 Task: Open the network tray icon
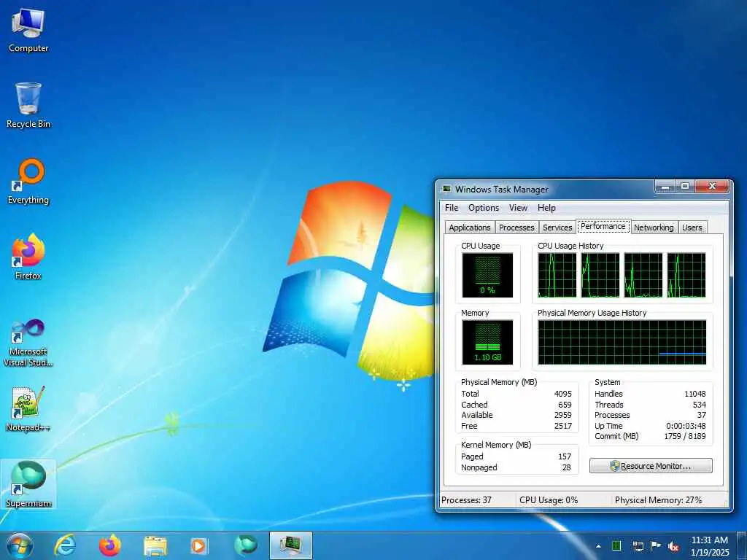[638, 545]
